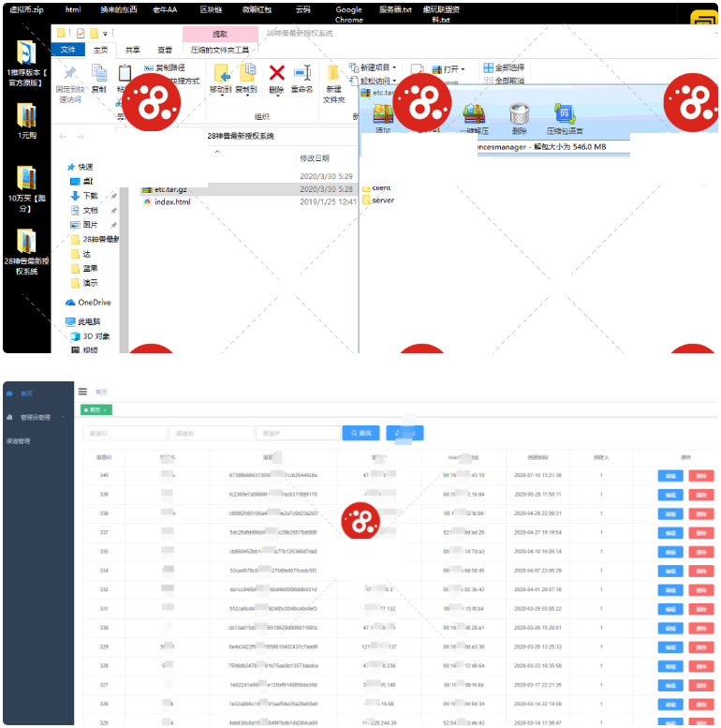Select 演示 folder in navigation tree
Viewport: 721px width, 728px height.
pyautogui.click(x=85, y=283)
